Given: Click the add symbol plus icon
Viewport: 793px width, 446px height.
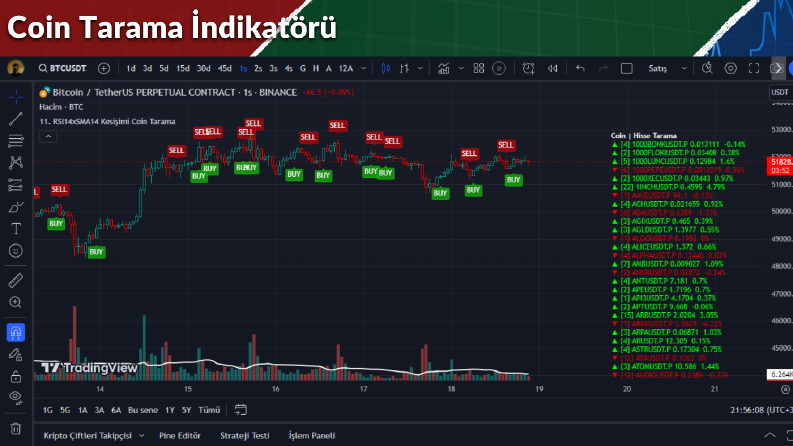Looking at the screenshot, I should [x=104, y=68].
